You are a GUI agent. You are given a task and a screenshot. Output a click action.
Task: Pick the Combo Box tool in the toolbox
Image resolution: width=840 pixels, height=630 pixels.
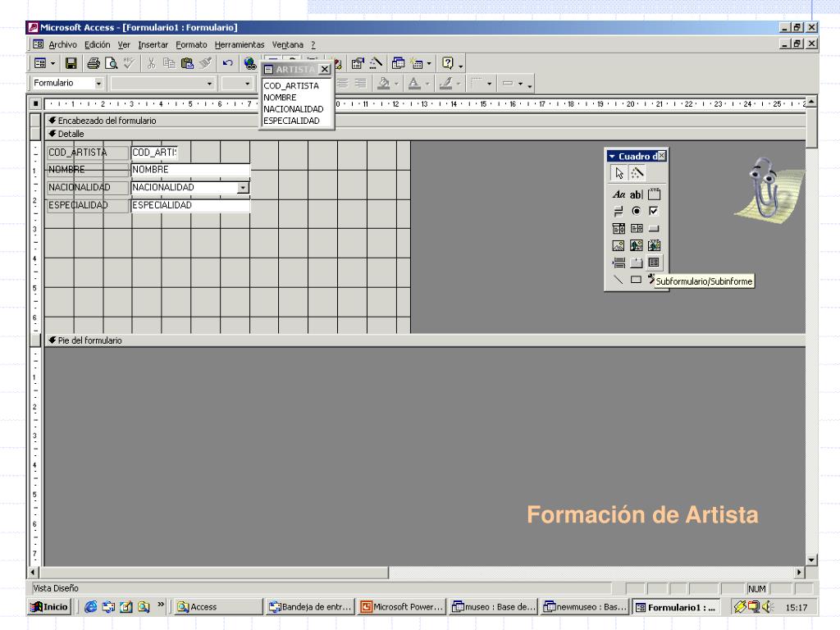coord(619,228)
